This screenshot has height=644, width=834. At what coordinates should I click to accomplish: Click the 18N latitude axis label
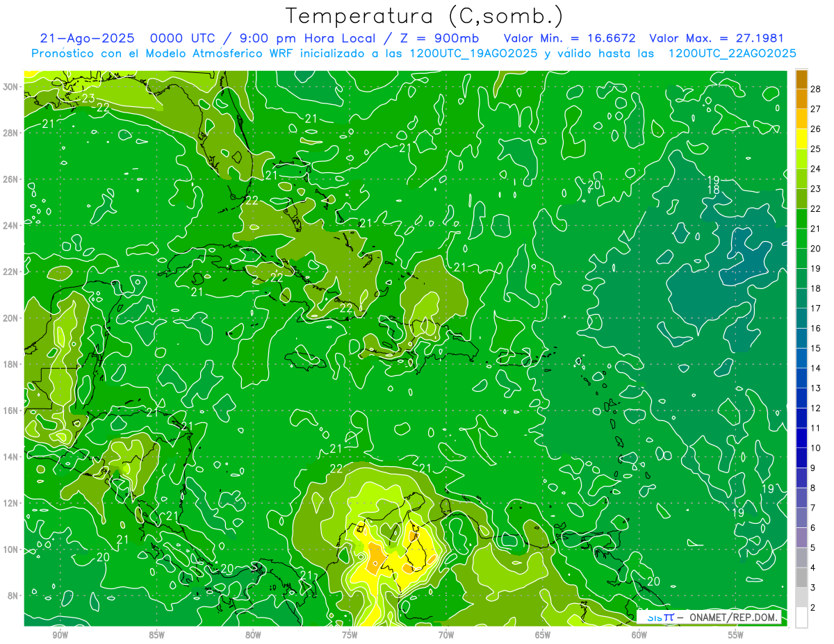(x=12, y=364)
